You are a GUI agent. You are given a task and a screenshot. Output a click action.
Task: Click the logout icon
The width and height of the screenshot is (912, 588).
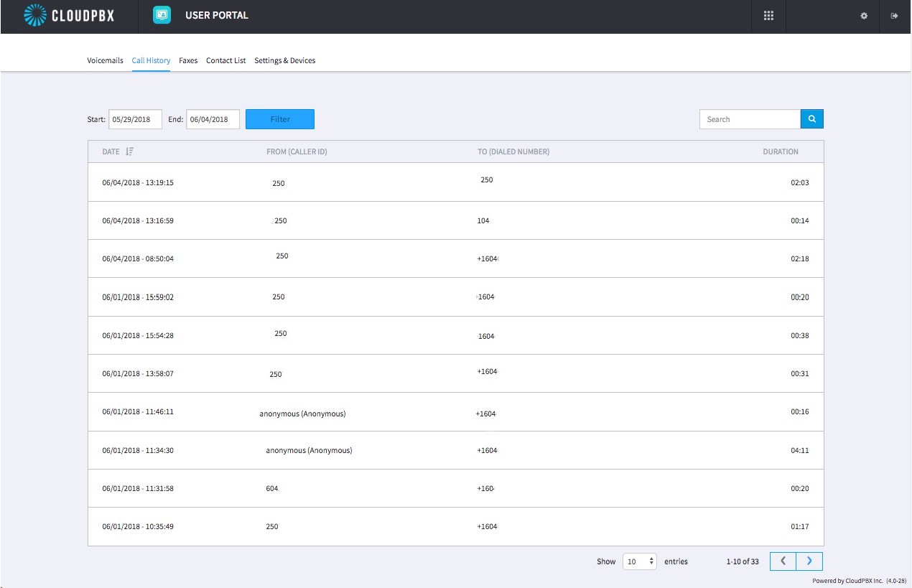[894, 16]
